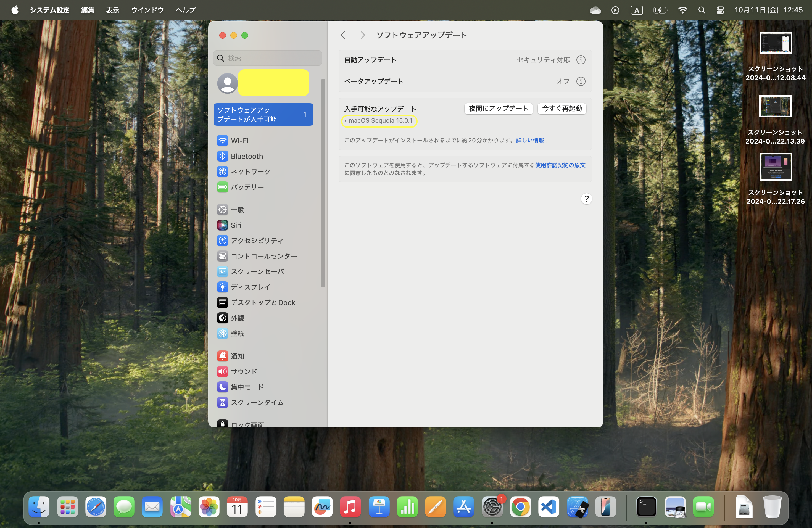The width and height of the screenshot is (812, 528).
Task: Select 壁紙 in the sidebar
Action: click(237, 333)
